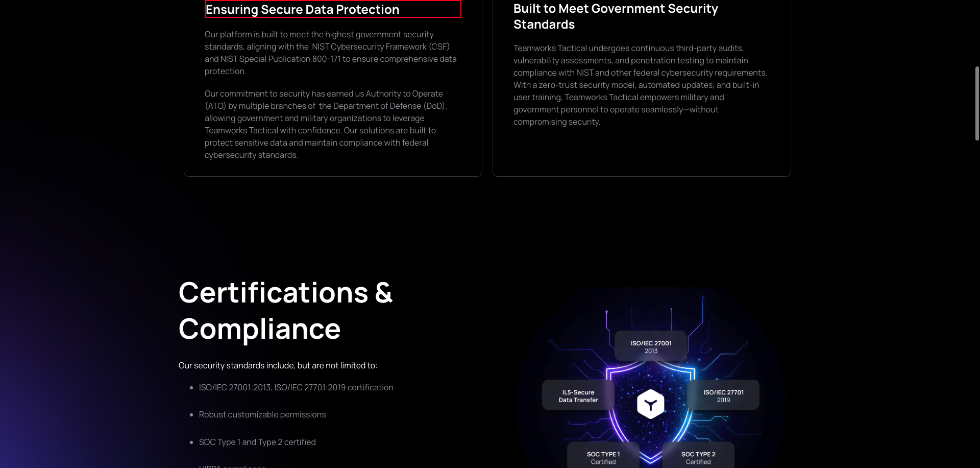This screenshot has width=980, height=468.
Task: Click the "Built to Meet Government Security Standards" heading
Action: [x=615, y=16]
